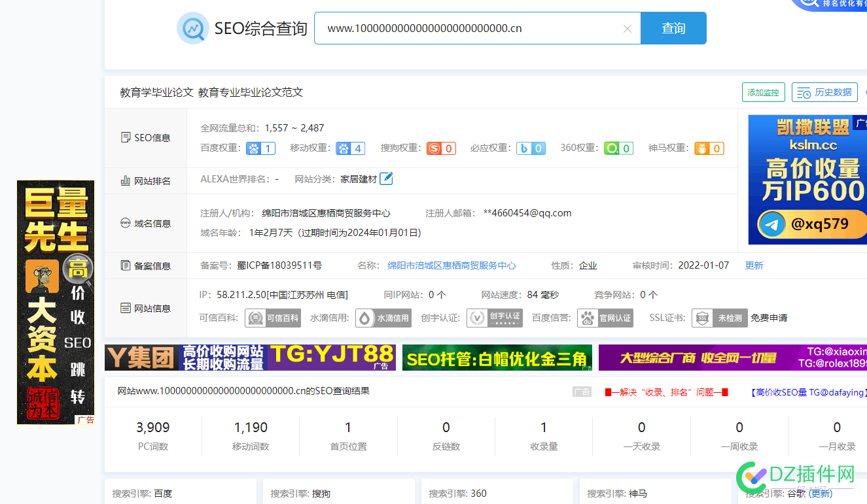
Task: Select the 搜索引擎: 搜狗 card
Action: pos(339,492)
